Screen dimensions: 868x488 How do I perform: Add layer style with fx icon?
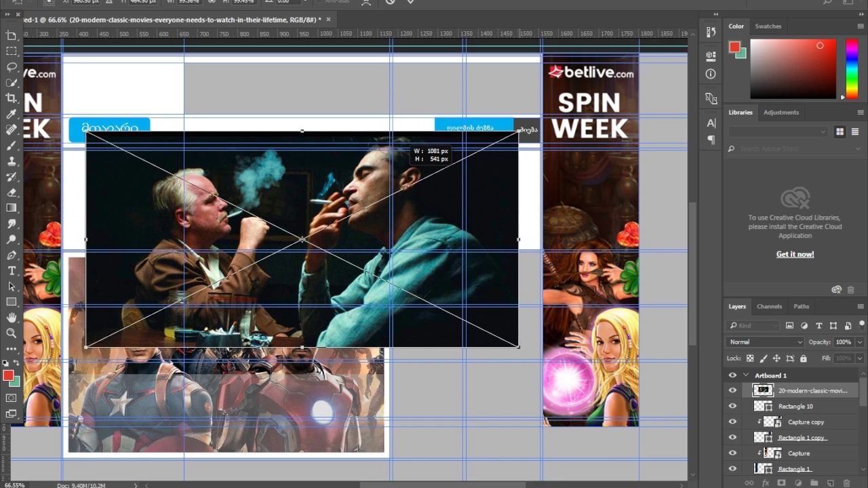click(x=765, y=483)
